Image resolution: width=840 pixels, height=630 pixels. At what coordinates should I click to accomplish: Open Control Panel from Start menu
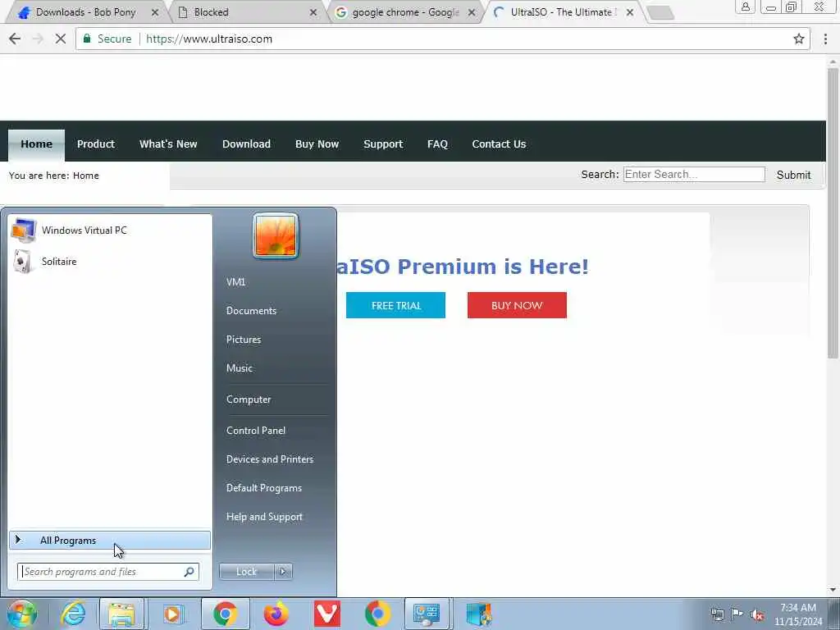pyautogui.click(x=256, y=431)
